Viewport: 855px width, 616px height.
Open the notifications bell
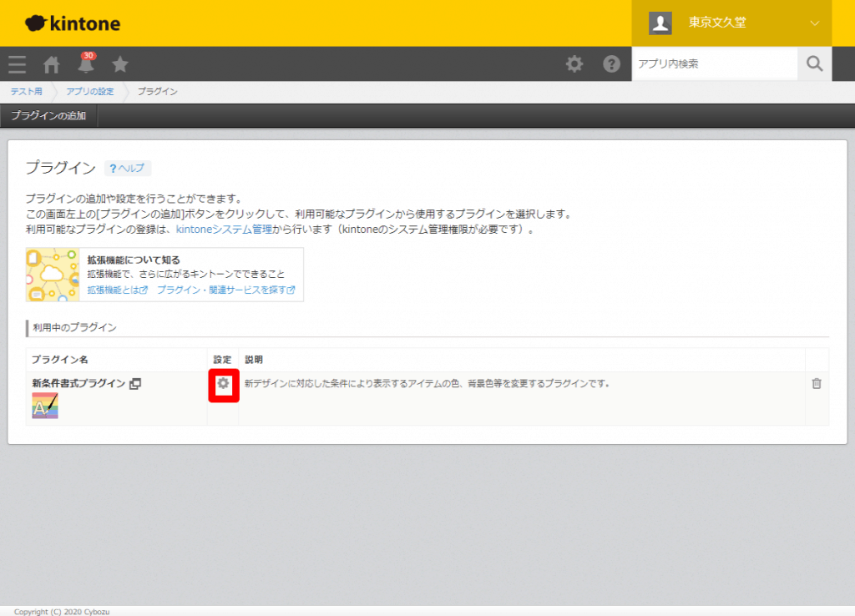tap(86, 64)
